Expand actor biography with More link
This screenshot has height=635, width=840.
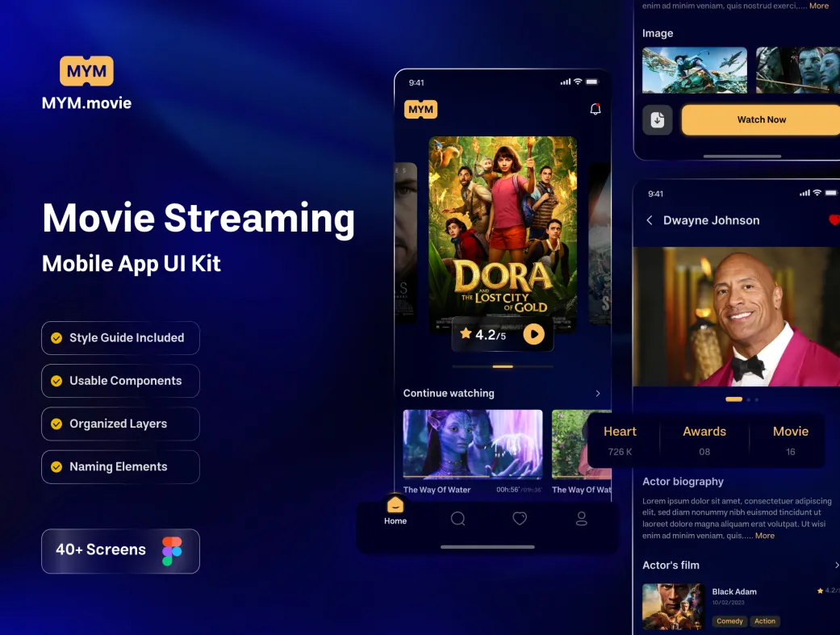pos(764,536)
